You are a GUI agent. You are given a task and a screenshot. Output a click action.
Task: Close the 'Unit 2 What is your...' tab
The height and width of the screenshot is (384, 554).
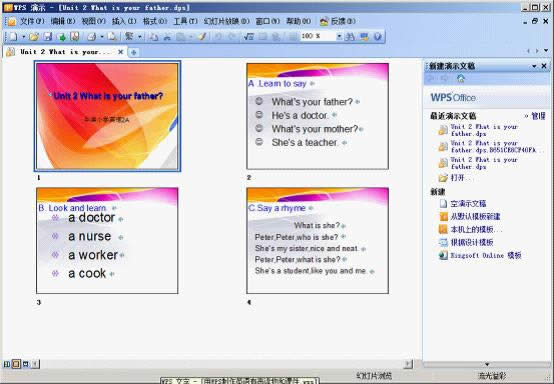click(120, 52)
